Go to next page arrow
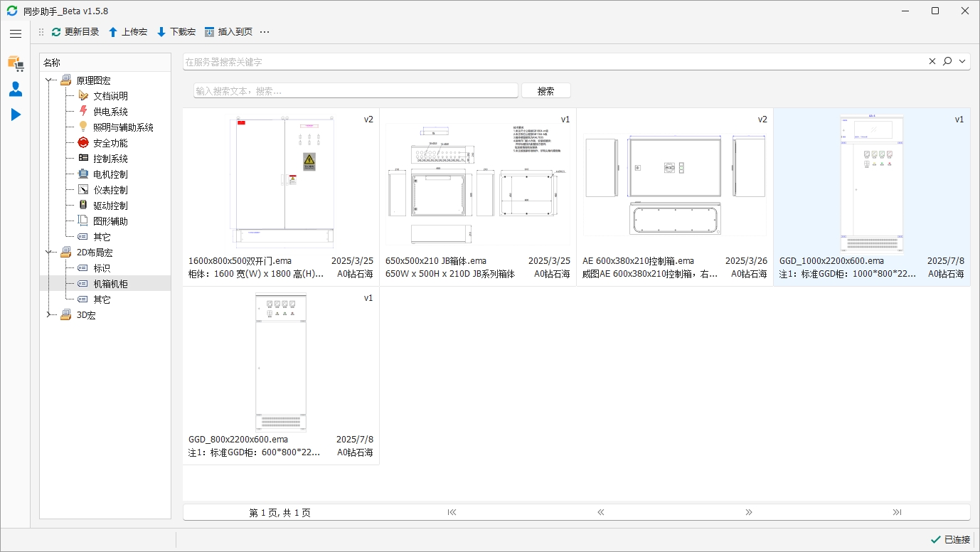Viewport: 980px width, 552px height. tap(749, 512)
